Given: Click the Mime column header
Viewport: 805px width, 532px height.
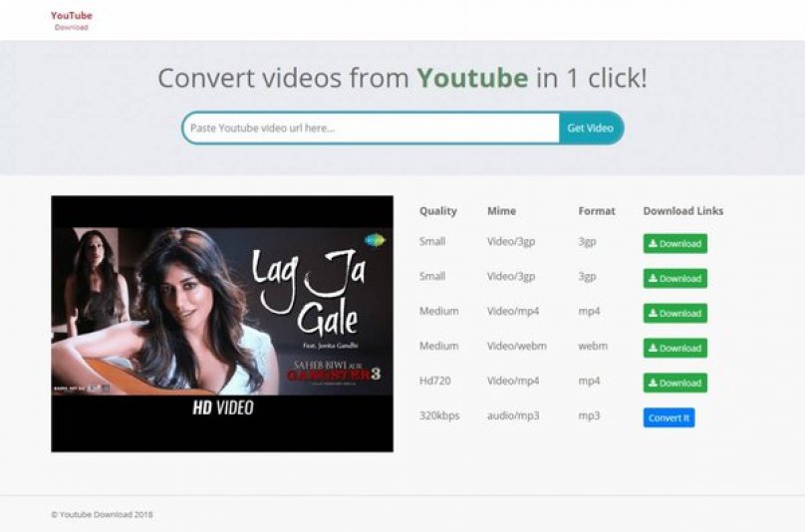Looking at the screenshot, I should pos(501,211).
